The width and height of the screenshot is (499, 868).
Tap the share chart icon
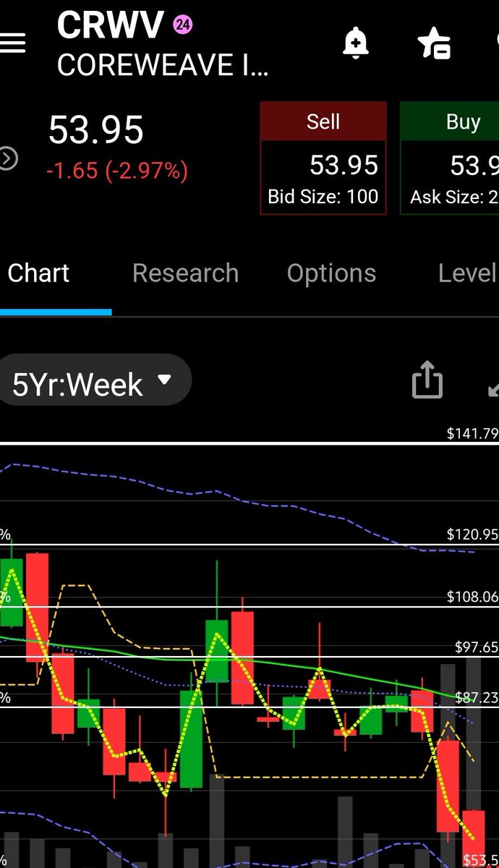tap(427, 380)
